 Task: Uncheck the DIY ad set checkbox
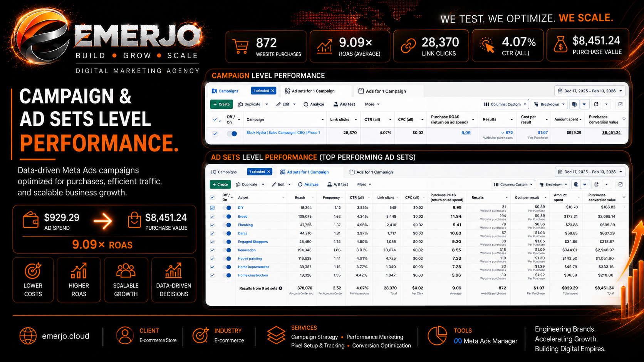tap(212, 208)
